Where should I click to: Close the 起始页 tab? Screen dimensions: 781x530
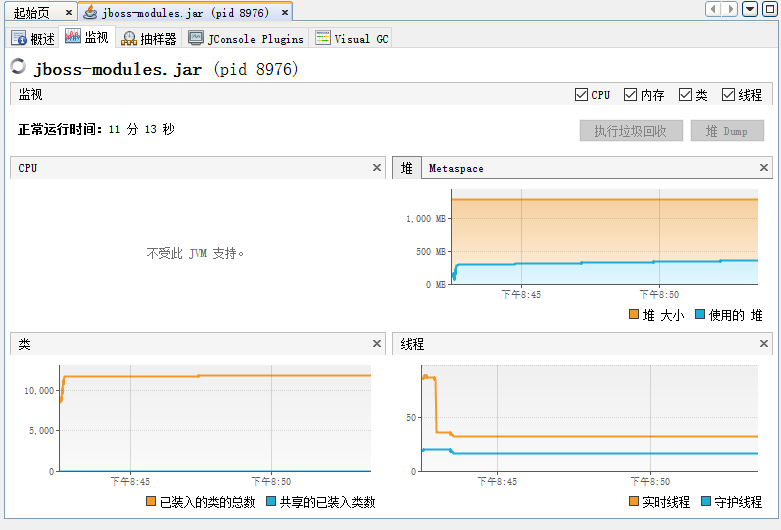[x=69, y=12]
